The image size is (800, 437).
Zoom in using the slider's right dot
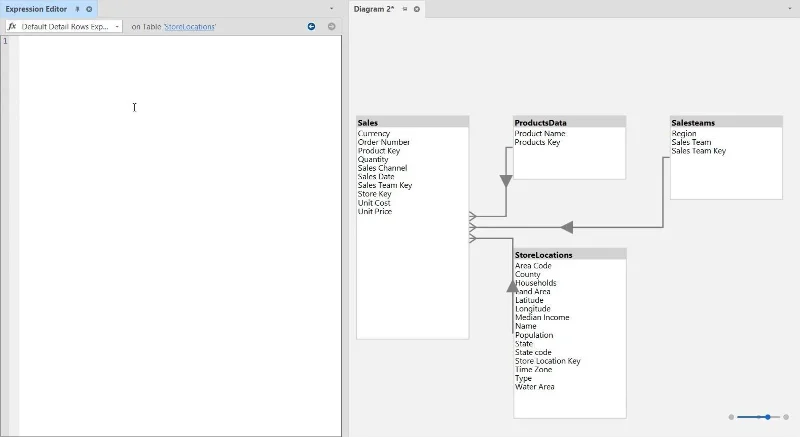(786, 417)
